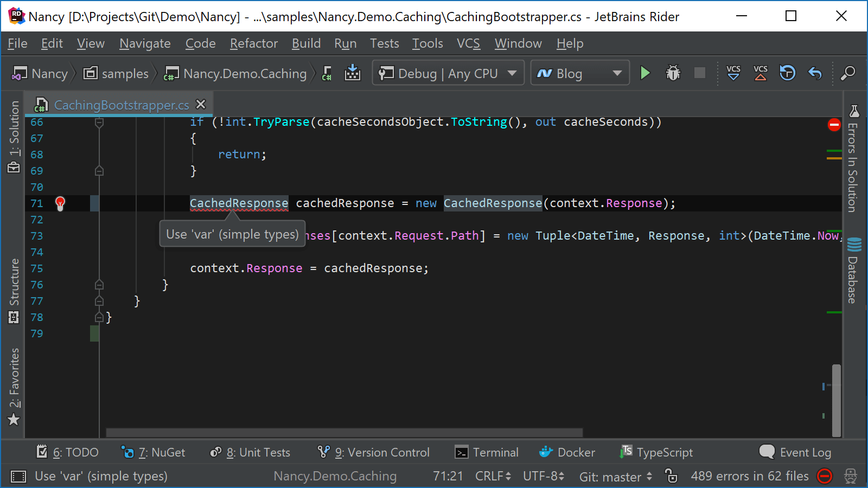868x488 pixels.
Task: Open the Structure tool window
Action: pyautogui.click(x=14, y=291)
